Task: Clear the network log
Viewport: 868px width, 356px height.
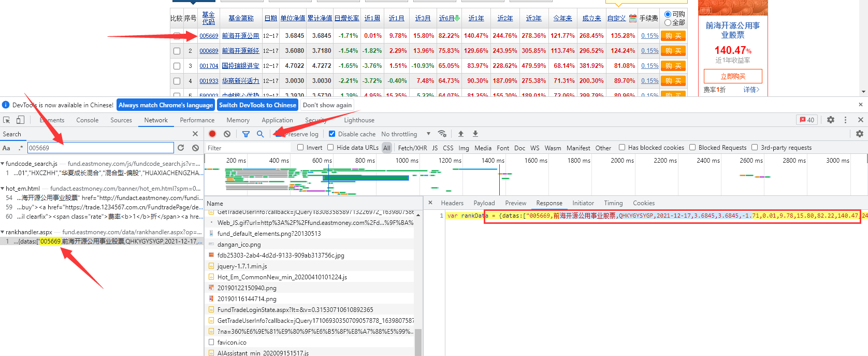Action: click(x=227, y=134)
